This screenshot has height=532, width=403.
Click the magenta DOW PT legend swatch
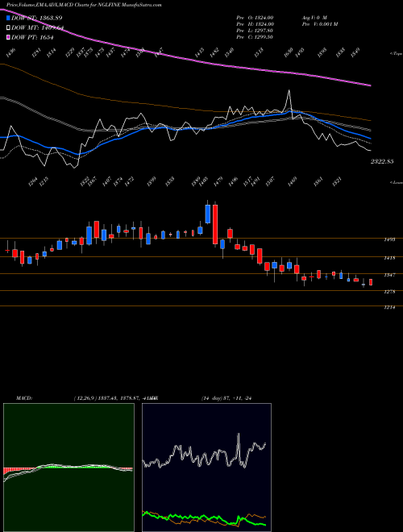(x=8, y=37)
